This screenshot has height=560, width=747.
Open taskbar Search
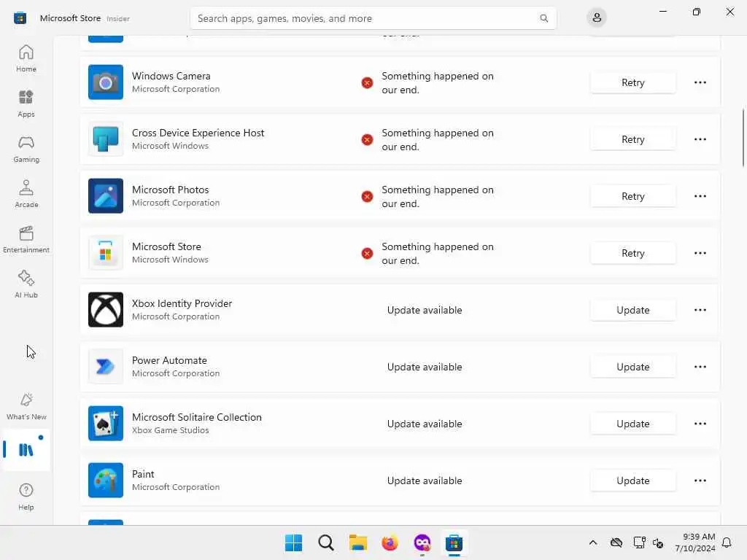(x=326, y=542)
